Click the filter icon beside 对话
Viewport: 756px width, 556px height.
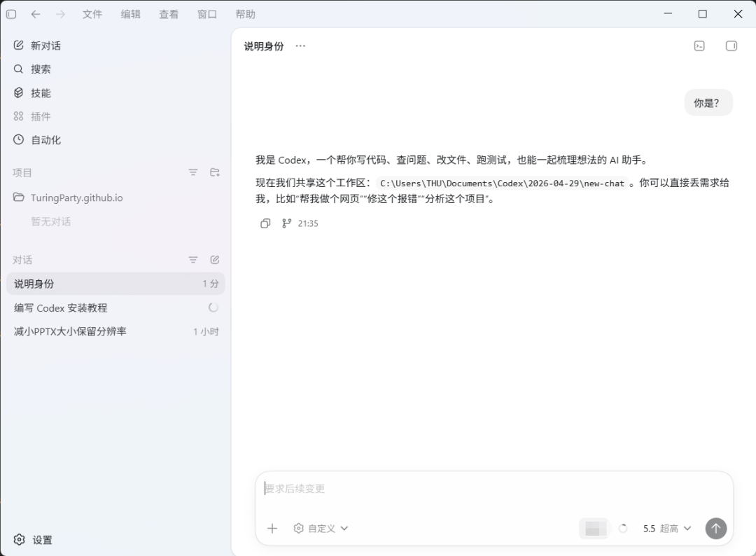(x=193, y=260)
